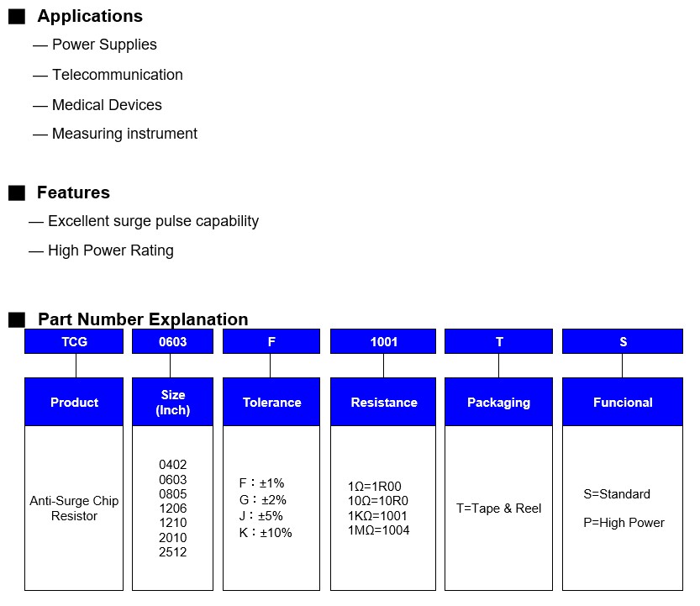This screenshot has height=606, width=700.
Task: Click the blue 0603 code box
Action: tap(172, 342)
